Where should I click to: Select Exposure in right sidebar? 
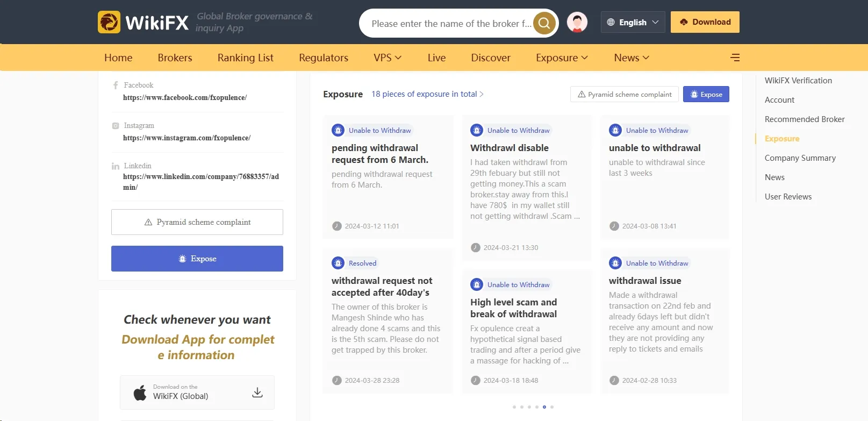coord(782,139)
